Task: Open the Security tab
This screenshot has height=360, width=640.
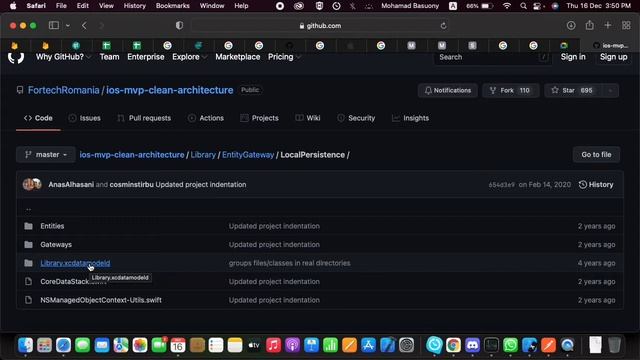Action: click(356, 118)
